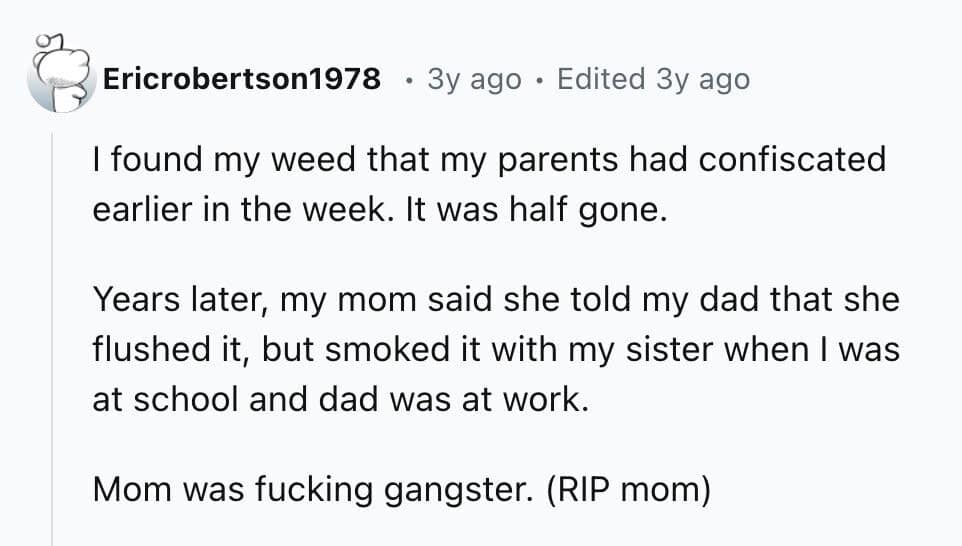Click the "Edited 3y ago" label
962x546 pixels.
pos(652,80)
